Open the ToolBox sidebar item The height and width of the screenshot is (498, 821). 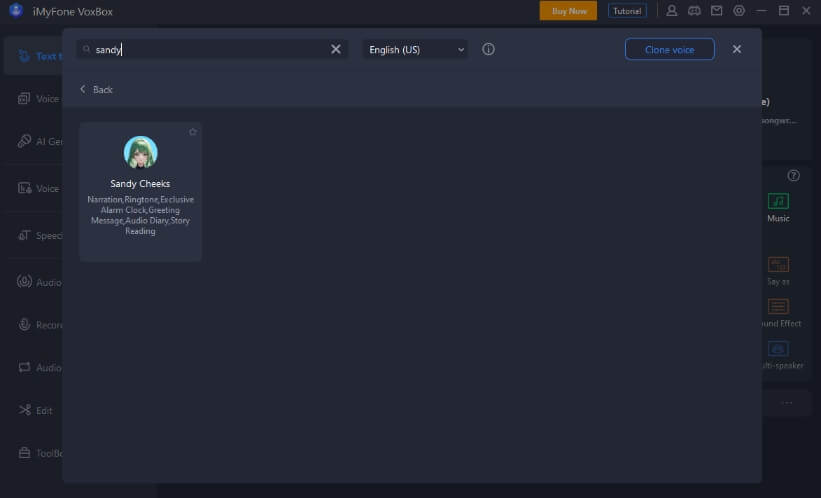pos(39,453)
